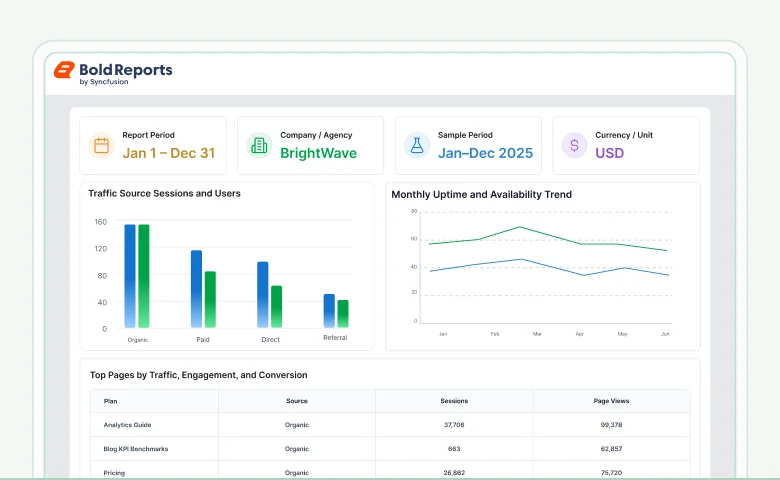Click Organic source in Analytics Guide row

(x=297, y=425)
